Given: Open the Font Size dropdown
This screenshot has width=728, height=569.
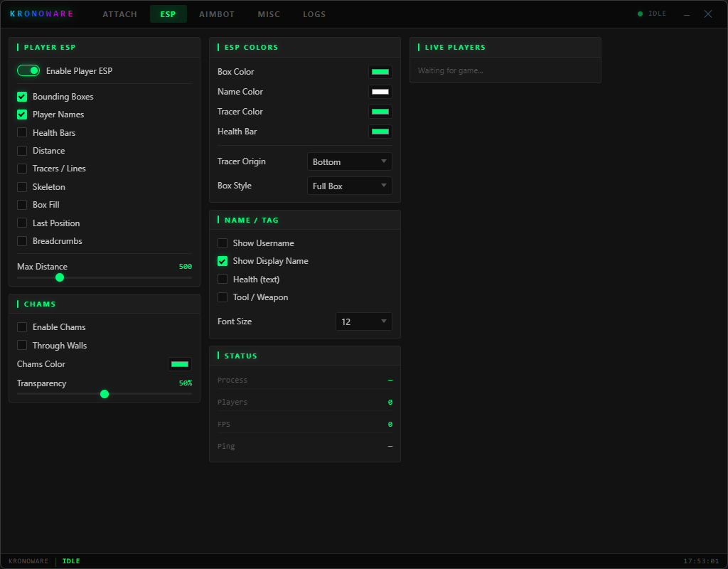Looking at the screenshot, I should pos(363,321).
